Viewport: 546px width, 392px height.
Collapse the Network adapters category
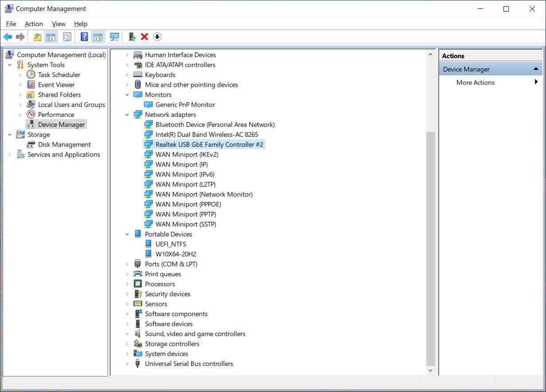(127, 115)
